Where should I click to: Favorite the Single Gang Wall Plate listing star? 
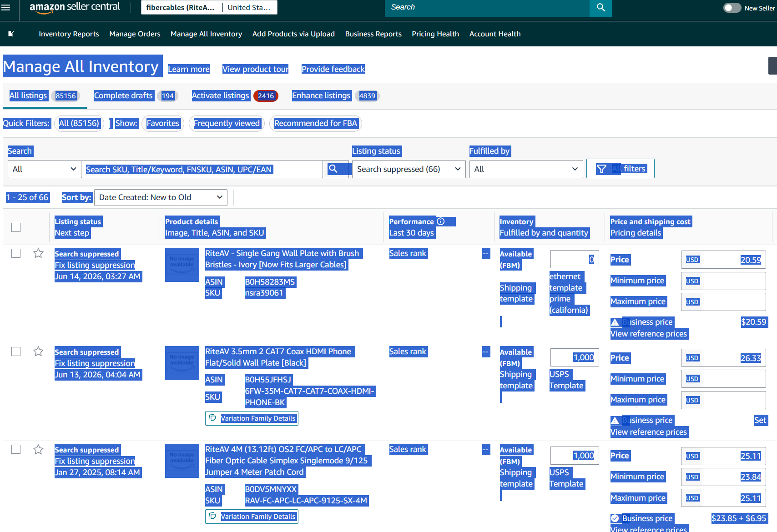[x=38, y=253]
